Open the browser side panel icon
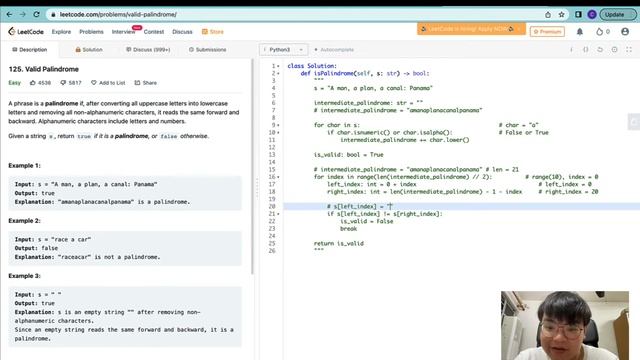640x360 pixels. 578,15
